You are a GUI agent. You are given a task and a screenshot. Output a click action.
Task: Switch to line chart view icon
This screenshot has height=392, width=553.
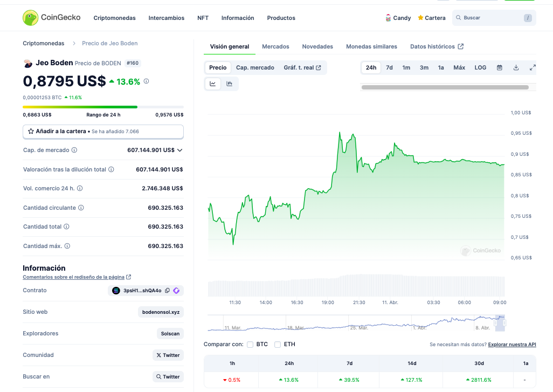(x=213, y=84)
